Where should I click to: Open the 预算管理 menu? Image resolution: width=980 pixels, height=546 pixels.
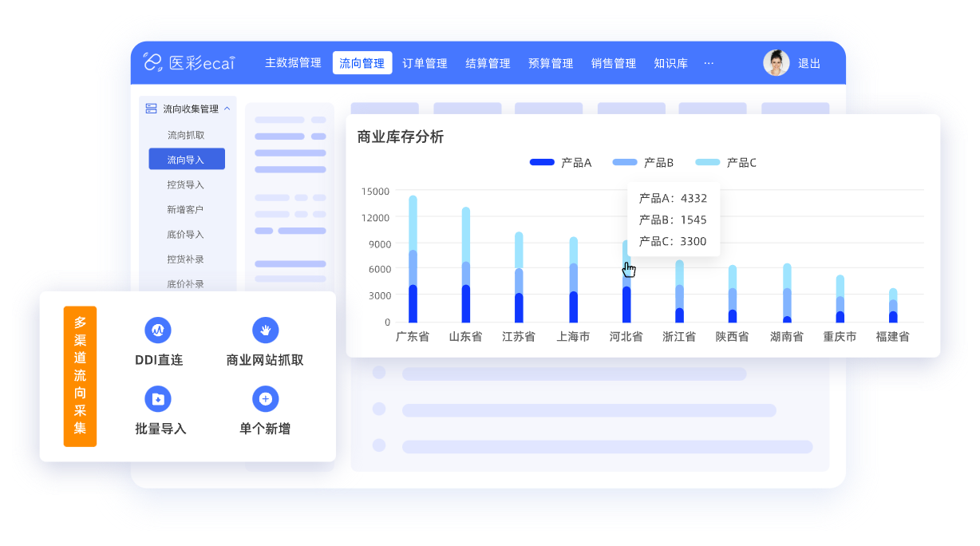pyautogui.click(x=551, y=63)
